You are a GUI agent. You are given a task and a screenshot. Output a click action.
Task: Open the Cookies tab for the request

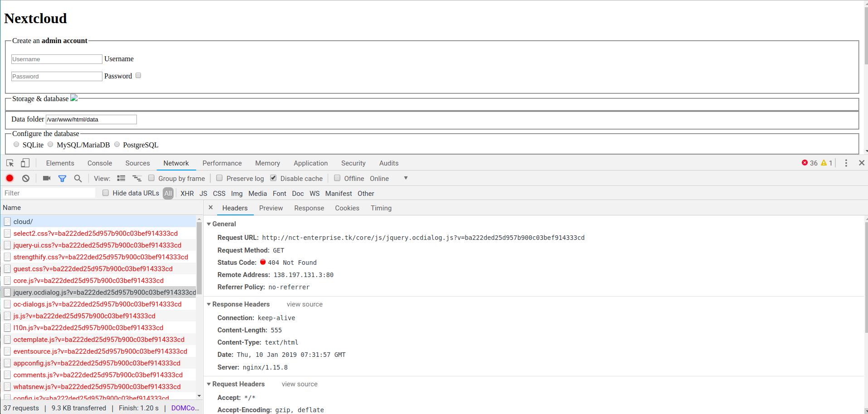347,208
